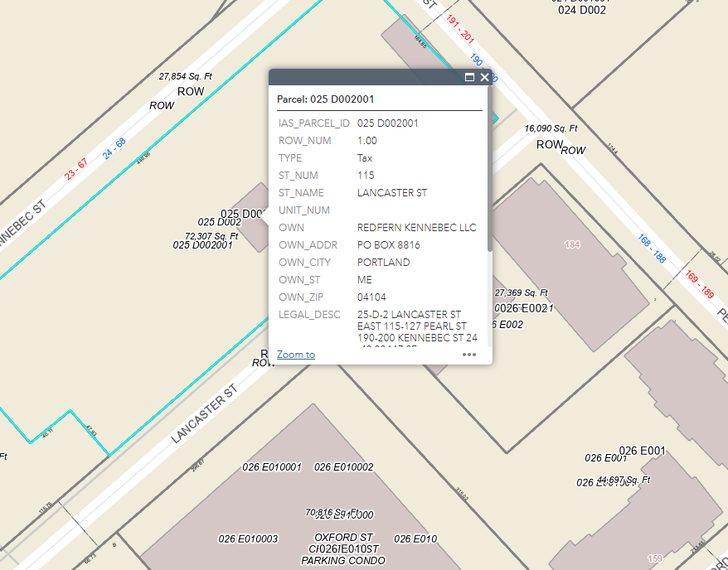
Task: Click the 27,854 Sq. Ft ROW label
Action: [187, 77]
